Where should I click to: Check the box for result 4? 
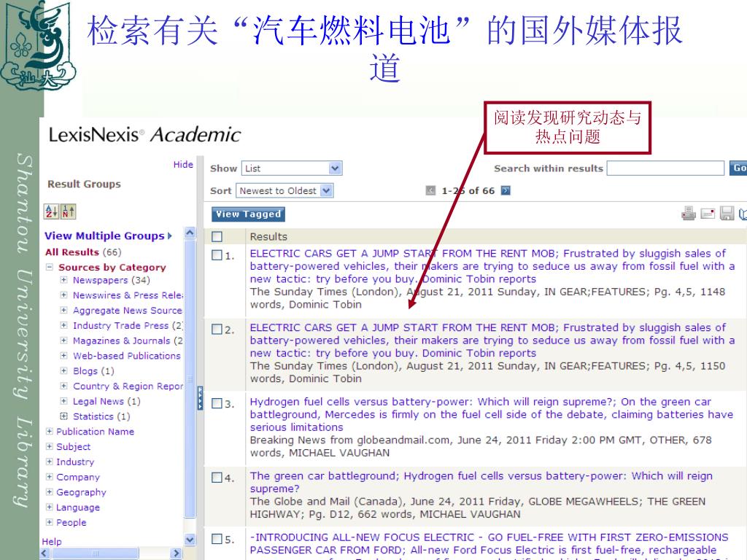(217, 478)
